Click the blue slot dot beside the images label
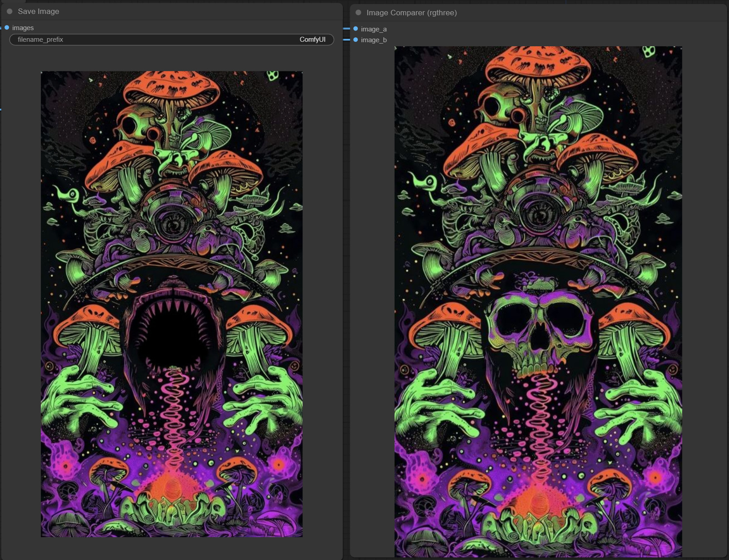Image resolution: width=729 pixels, height=560 pixels. click(x=7, y=28)
